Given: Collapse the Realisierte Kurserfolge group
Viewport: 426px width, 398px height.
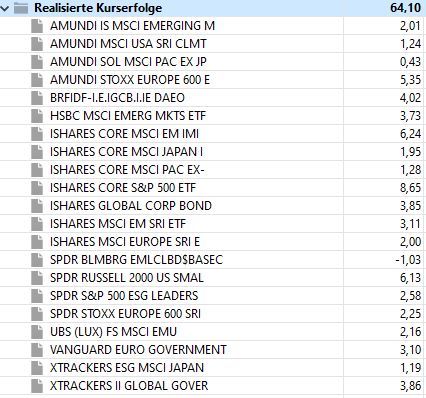Looking at the screenshot, I should click(5, 8).
